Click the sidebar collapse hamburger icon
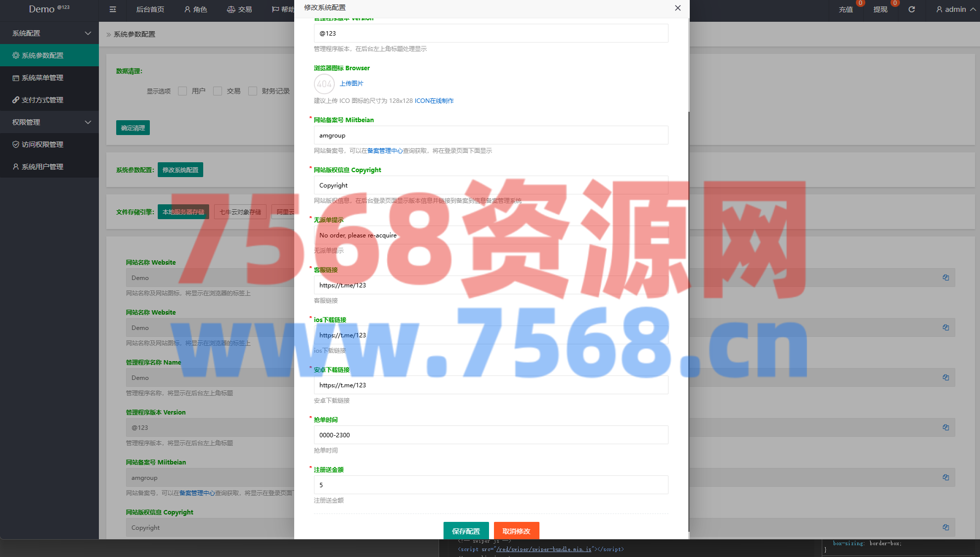This screenshot has width=980, height=557. tap(113, 9)
